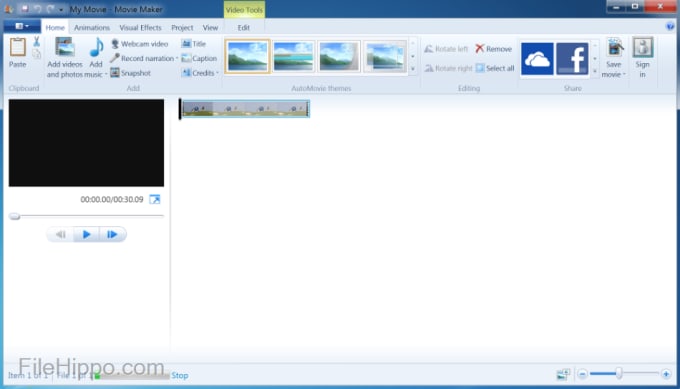Change thumbnail size icon in status bar
Image resolution: width=680 pixels, height=389 pixels.
[x=563, y=374]
